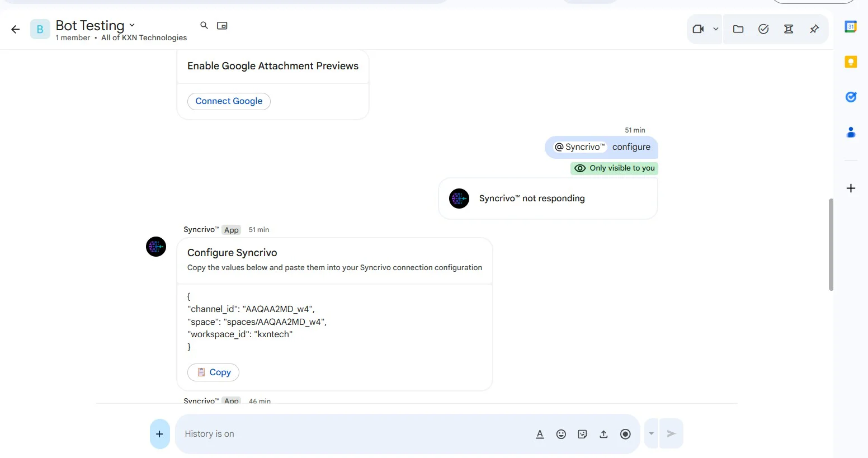Click the 1 member label
The image size is (868, 458).
[x=73, y=38]
